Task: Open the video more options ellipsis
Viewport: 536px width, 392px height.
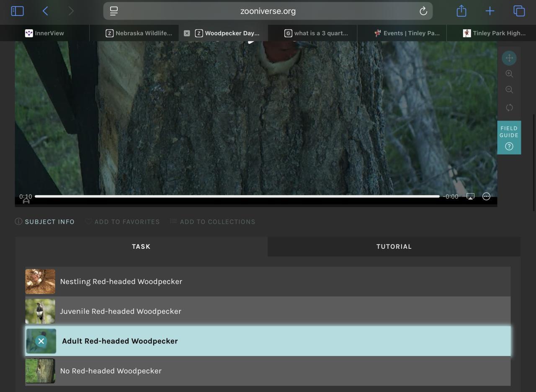Action: coord(486,196)
